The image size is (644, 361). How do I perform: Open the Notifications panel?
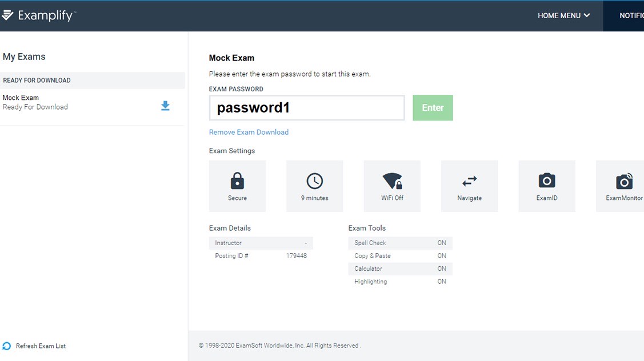[x=630, y=15]
